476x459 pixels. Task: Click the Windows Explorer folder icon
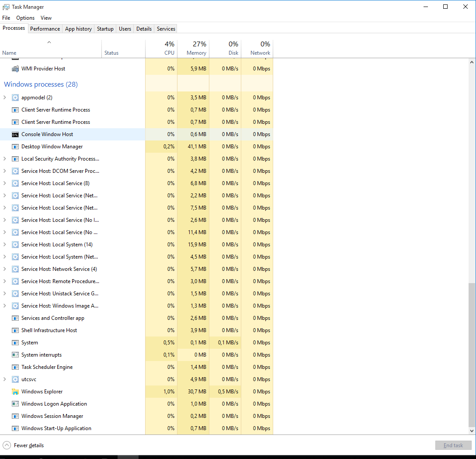[15, 392]
